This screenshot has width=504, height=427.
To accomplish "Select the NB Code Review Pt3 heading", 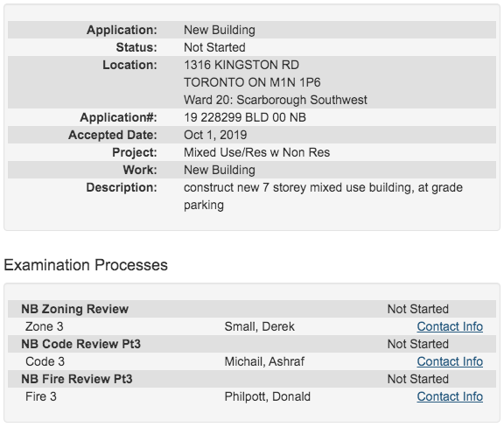I will [81, 344].
